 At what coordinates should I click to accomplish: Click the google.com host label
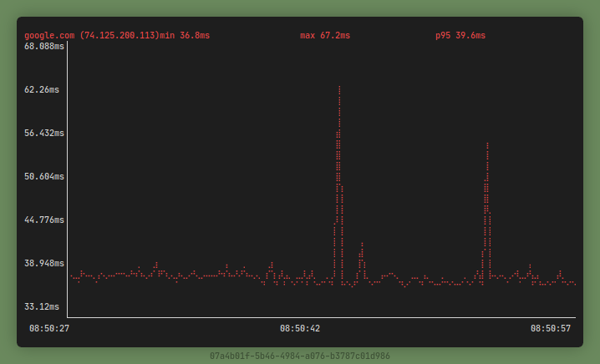click(x=49, y=36)
